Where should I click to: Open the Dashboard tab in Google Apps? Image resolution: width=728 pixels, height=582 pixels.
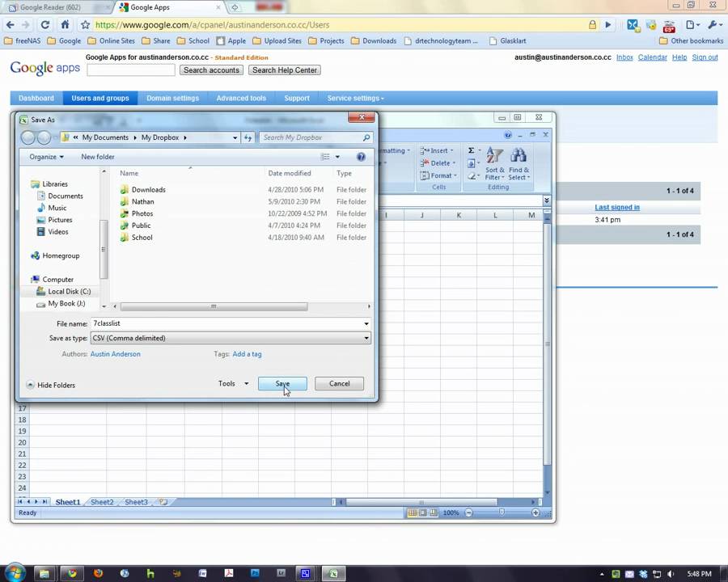click(36, 98)
